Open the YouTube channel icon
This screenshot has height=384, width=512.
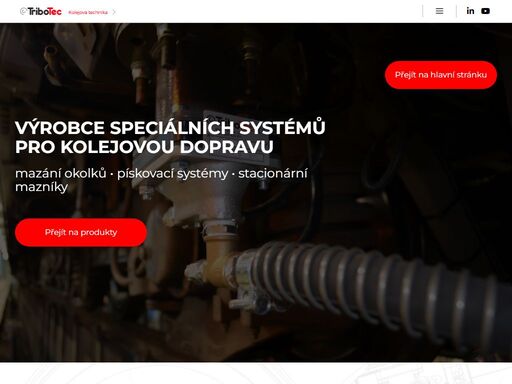click(485, 11)
